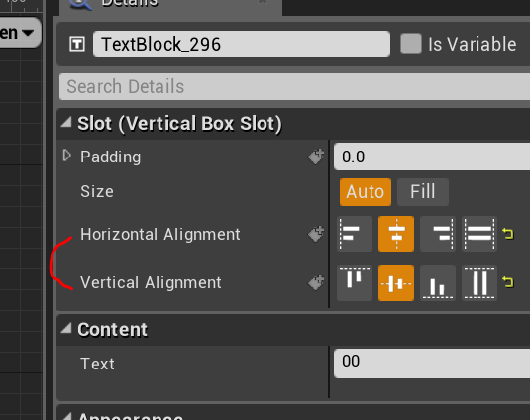Align text block vertically to bottom
The height and width of the screenshot is (420, 530).
click(438, 283)
